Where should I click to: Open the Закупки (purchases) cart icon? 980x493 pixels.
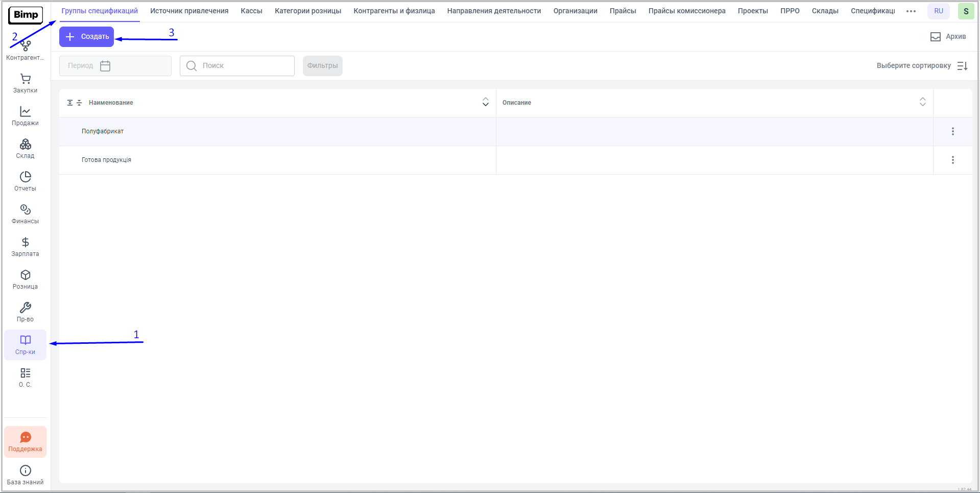pos(25,83)
